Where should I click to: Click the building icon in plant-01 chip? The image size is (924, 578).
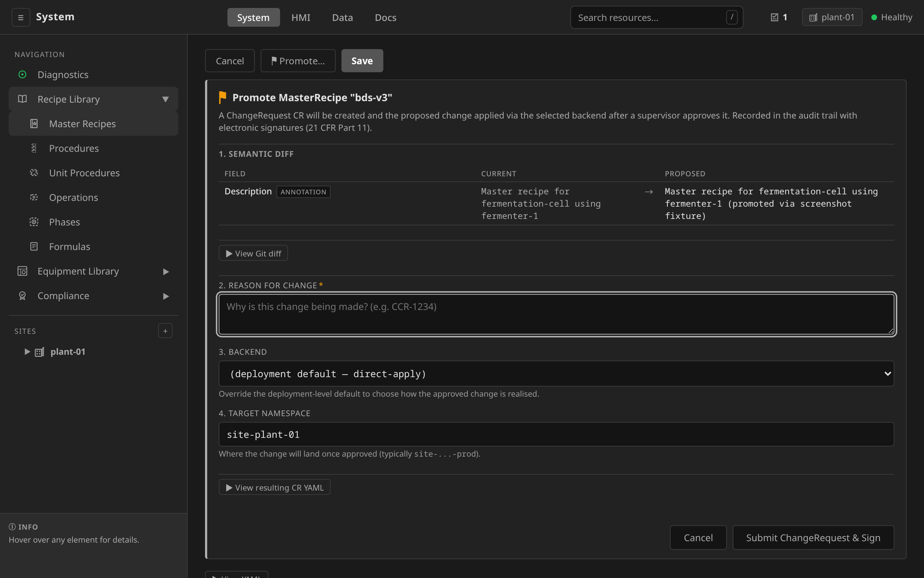[x=813, y=18]
